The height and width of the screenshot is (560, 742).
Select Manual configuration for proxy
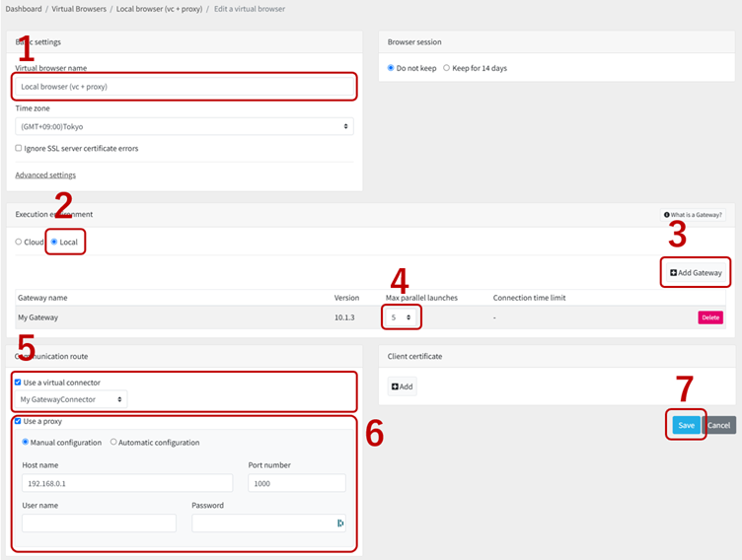[x=25, y=442]
